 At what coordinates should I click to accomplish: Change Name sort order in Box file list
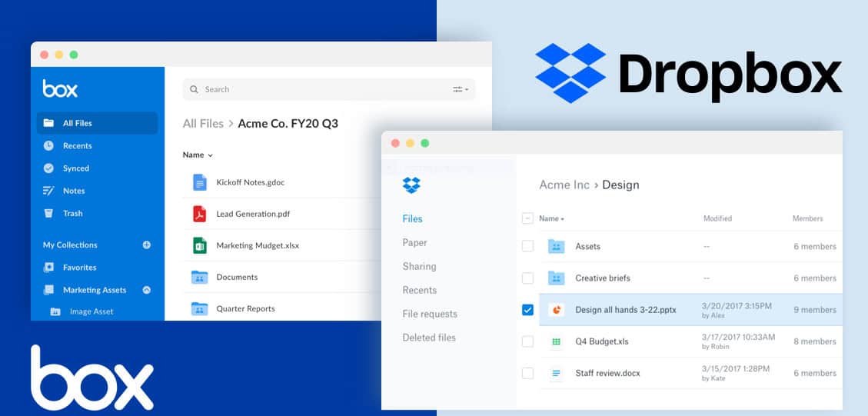click(x=198, y=155)
